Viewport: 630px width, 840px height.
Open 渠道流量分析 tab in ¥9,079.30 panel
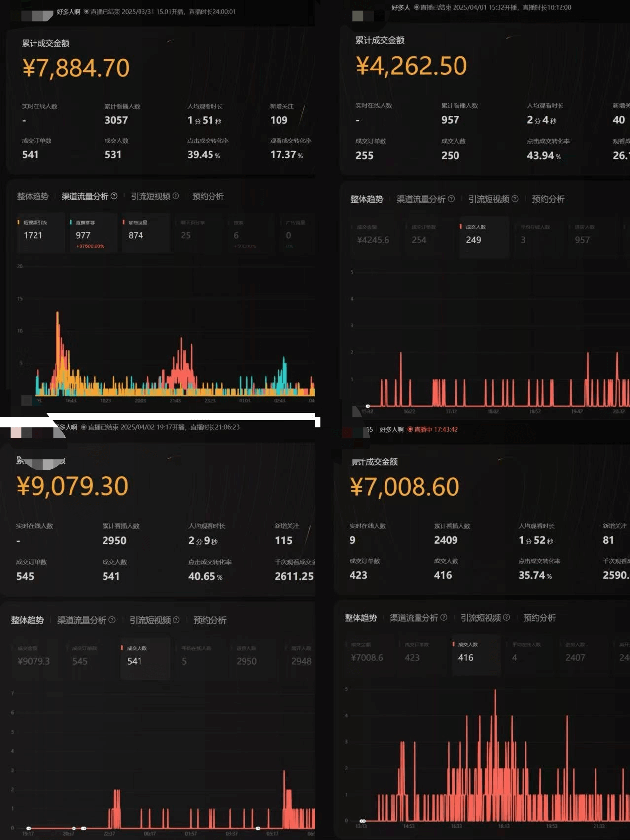81,620
